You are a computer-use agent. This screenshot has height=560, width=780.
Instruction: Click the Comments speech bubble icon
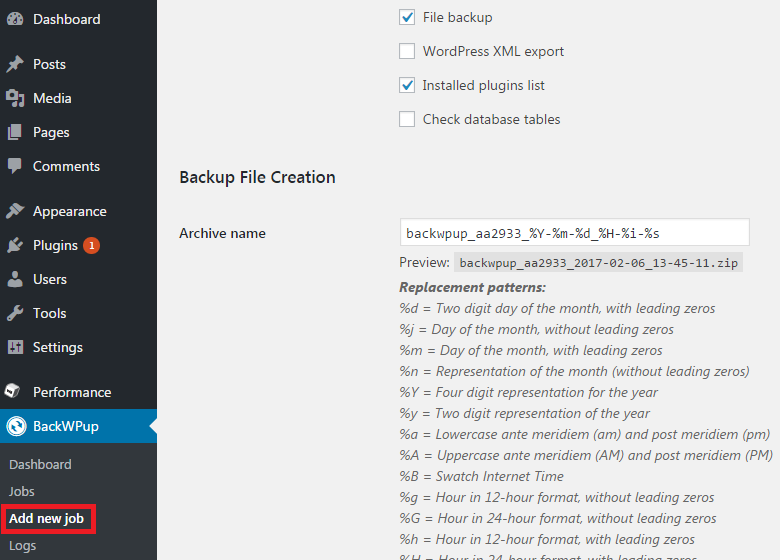point(15,166)
